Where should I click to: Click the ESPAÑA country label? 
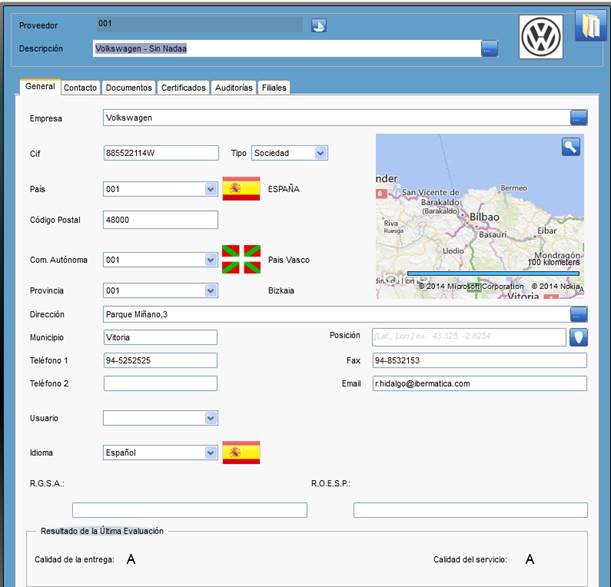tap(284, 189)
